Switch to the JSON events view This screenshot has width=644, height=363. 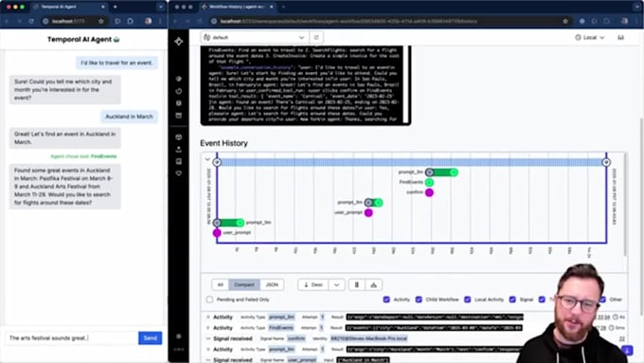point(272,284)
